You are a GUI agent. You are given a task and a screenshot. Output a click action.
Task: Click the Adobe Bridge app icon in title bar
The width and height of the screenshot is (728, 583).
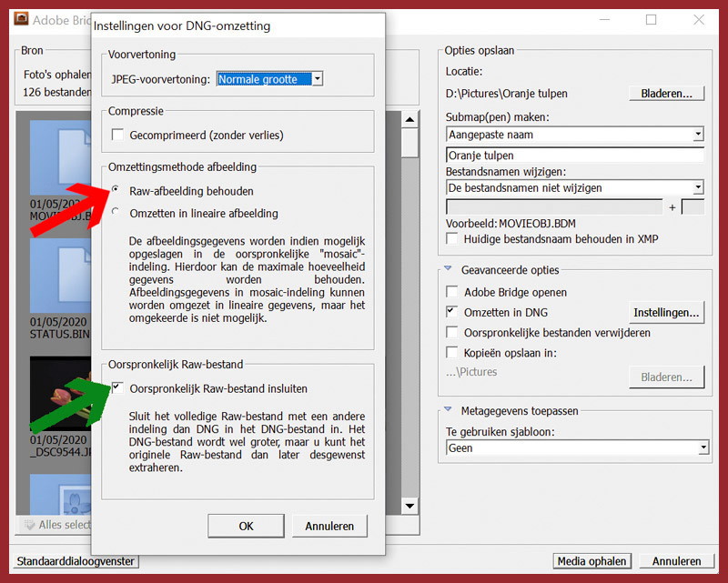click(x=21, y=19)
